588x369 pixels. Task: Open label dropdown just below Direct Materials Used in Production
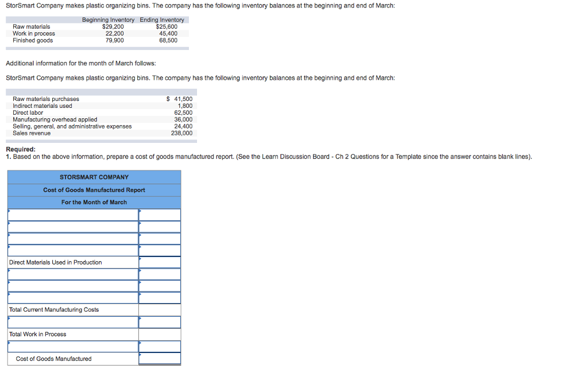[73, 274]
